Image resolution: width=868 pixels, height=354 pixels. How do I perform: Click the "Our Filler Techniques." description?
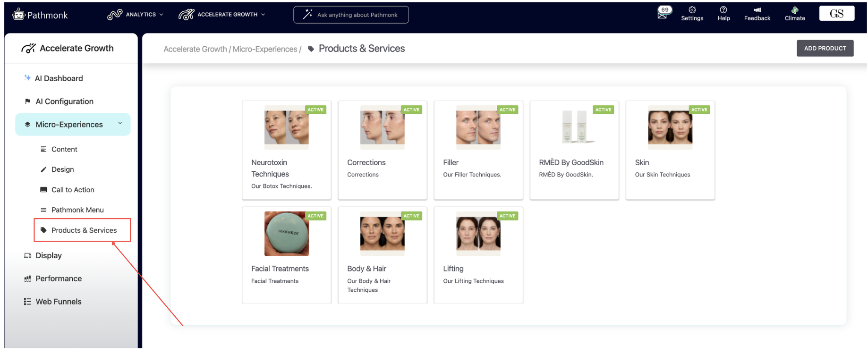click(472, 175)
